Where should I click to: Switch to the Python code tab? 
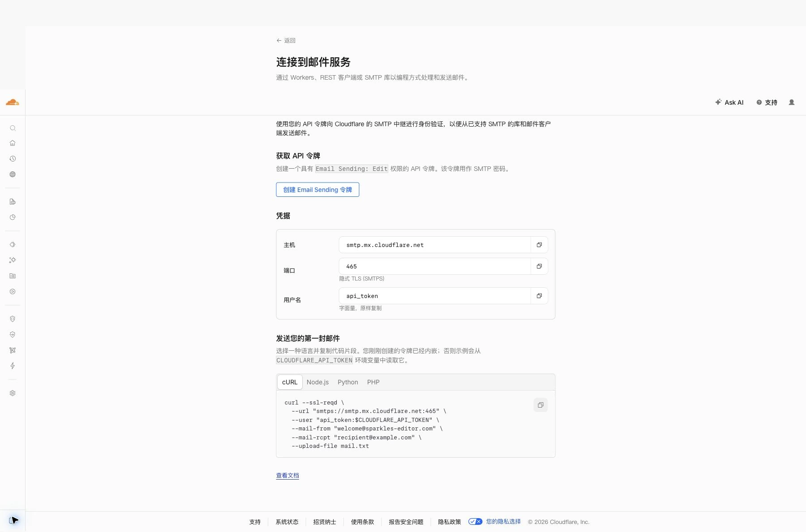coord(348,382)
